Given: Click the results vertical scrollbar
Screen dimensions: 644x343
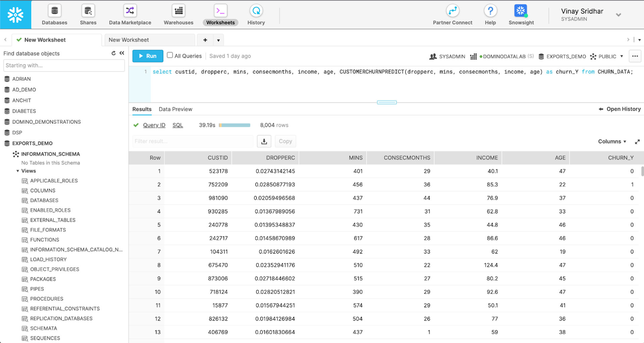Looking at the screenshot, I should 642,171.
